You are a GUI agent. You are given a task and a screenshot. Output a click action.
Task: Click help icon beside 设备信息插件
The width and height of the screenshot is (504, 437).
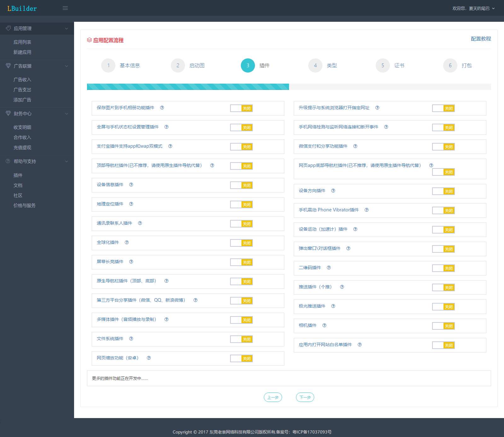click(x=131, y=185)
